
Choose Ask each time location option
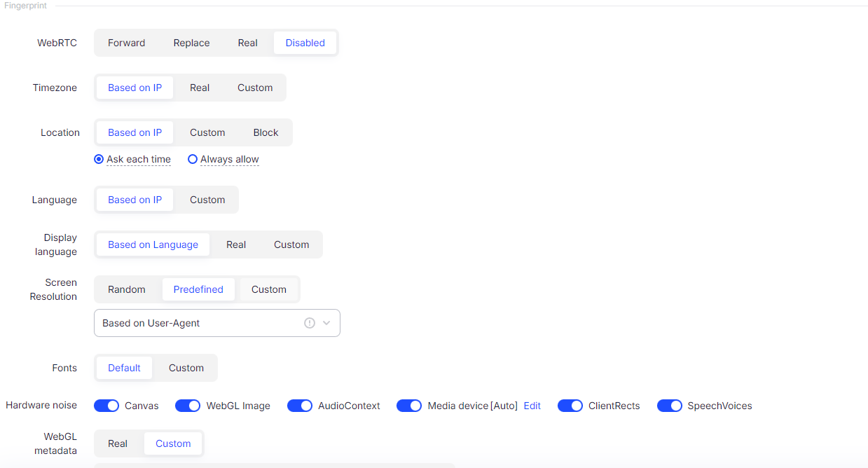(99, 159)
